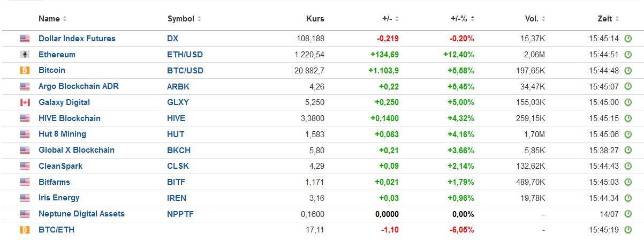
Task: Click the IREN symbol link
Action: (177, 198)
